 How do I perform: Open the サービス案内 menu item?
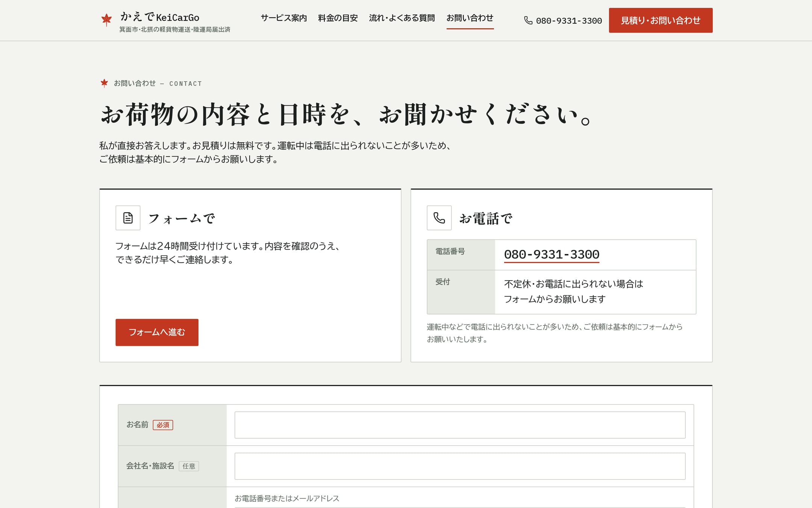(284, 18)
